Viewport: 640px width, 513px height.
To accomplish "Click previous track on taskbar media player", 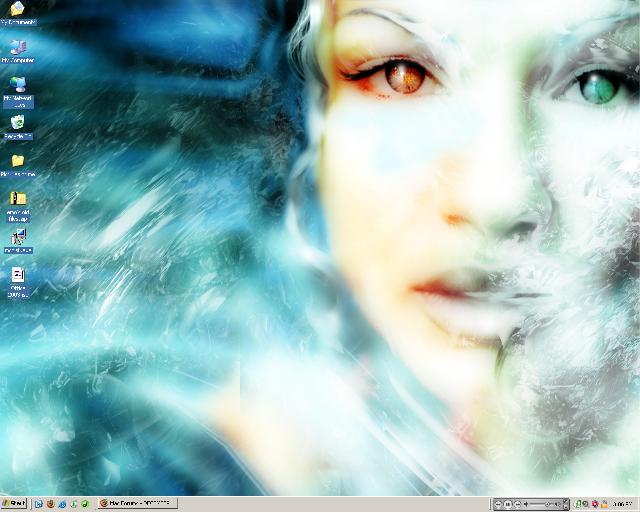I will (498, 504).
